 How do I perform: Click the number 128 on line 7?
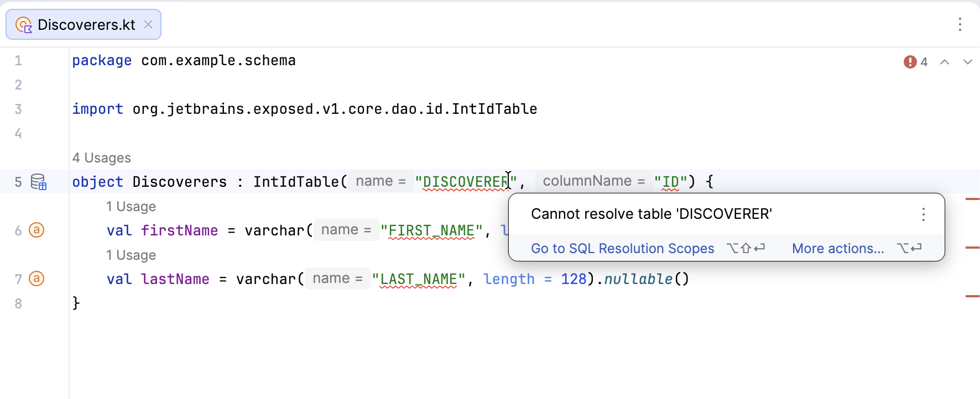pos(574,279)
